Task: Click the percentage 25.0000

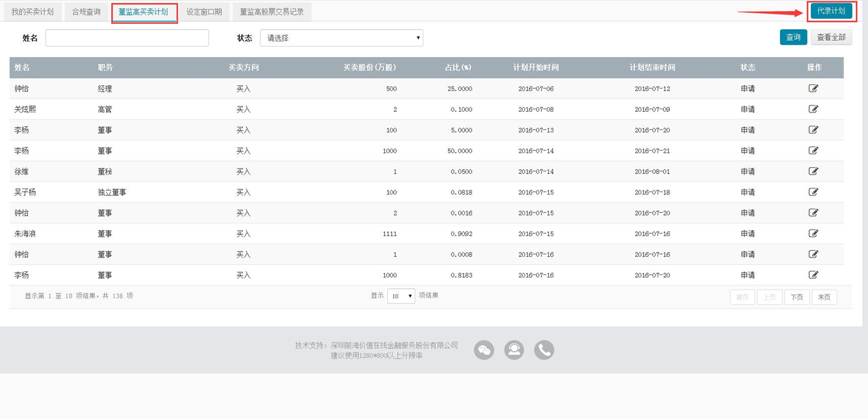Action: [460, 89]
